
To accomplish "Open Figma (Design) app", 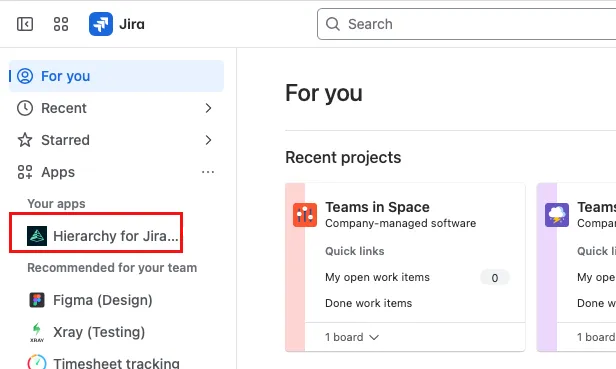I will [x=116, y=300].
